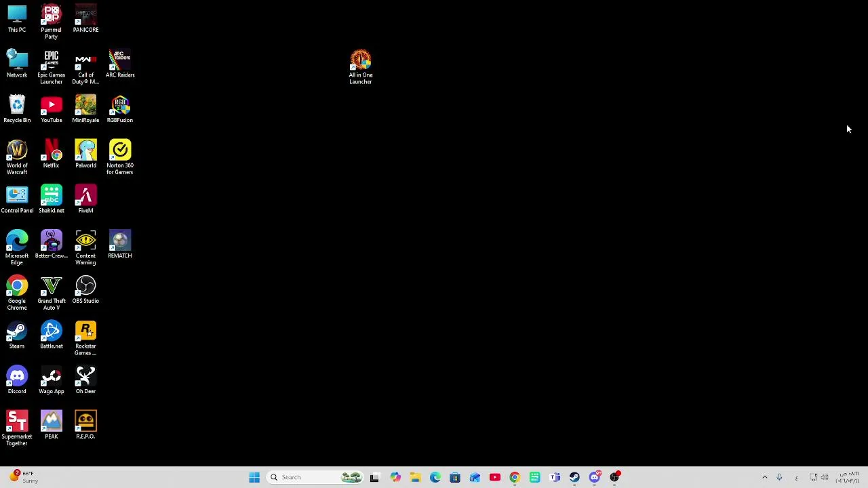Open the weather widget showing Sunny
This screenshot has height=488, width=868.
coord(24,477)
